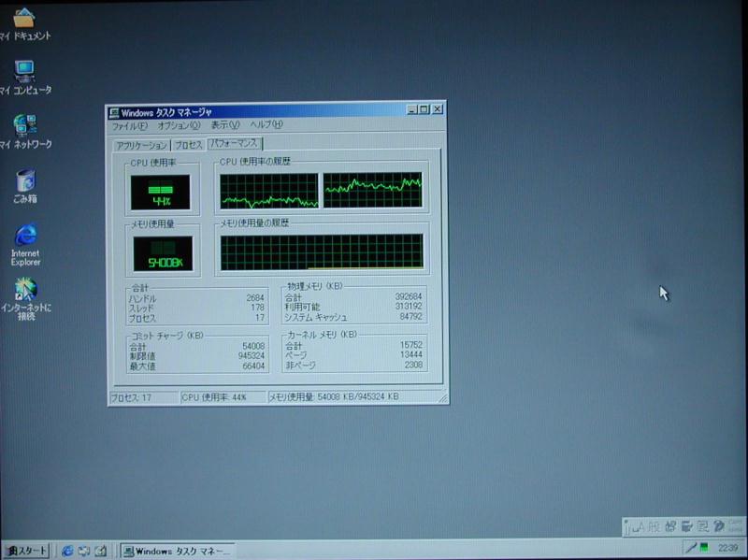Click the 制限値 value 945324

tap(252, 356)
